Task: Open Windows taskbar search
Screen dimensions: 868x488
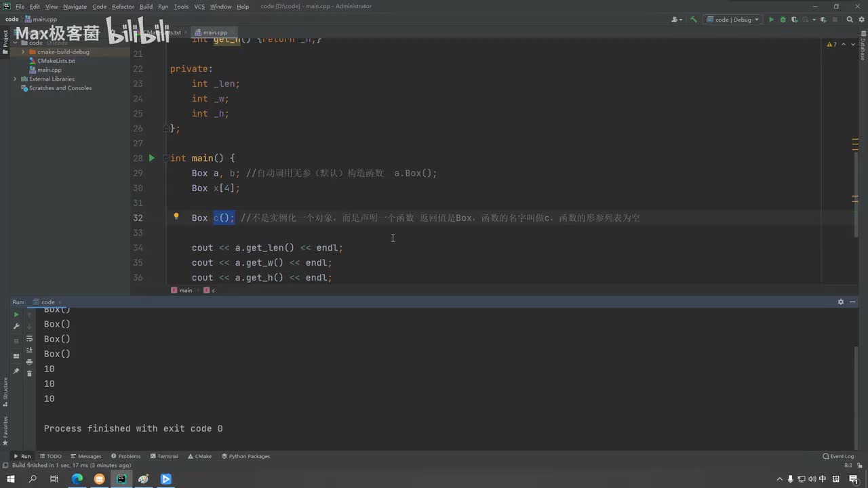Action: pyautogui.click(x=33, y=479)
